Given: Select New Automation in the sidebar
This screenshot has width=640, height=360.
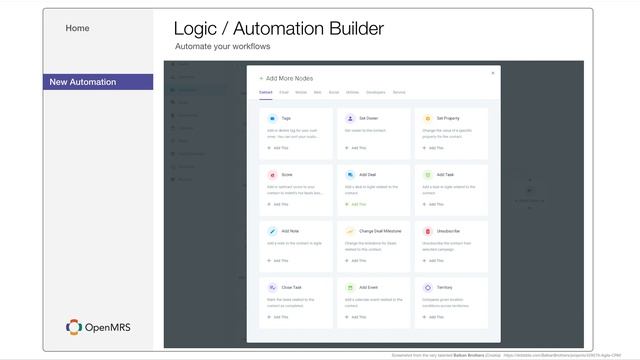Looking at the screenshot, I should 98,82.
